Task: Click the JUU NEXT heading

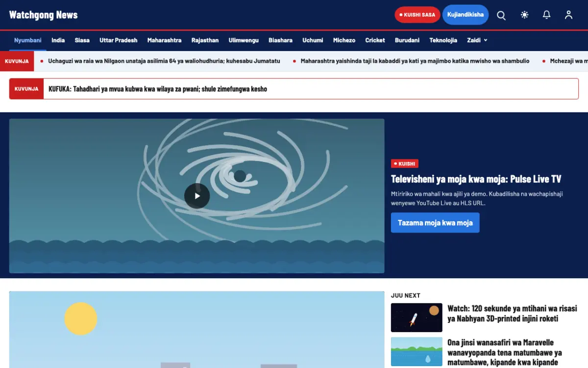Action: 406,295
